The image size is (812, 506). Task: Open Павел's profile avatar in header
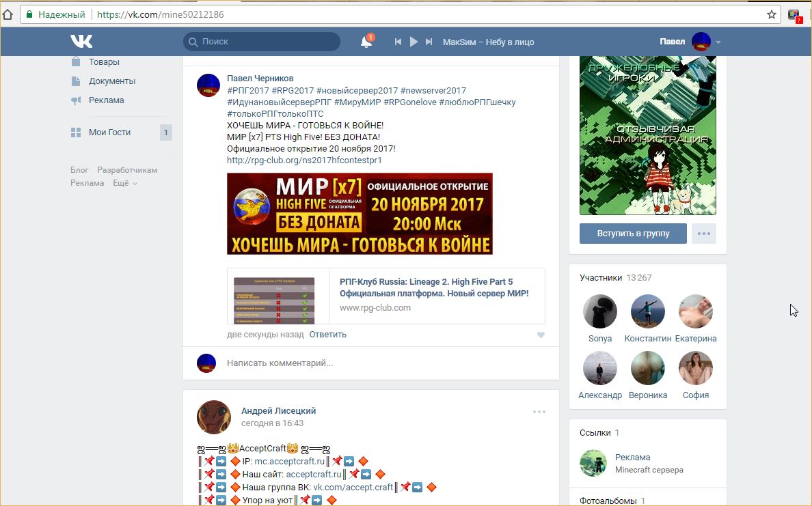[x=701, y=42]
